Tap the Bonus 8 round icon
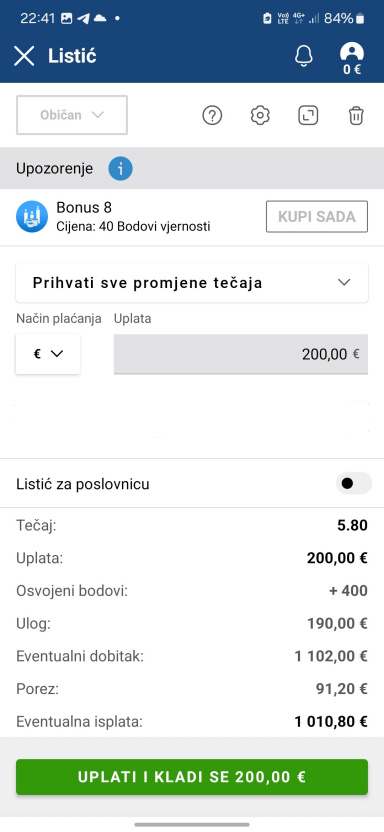Image resolution: width=384 pixels, height=832 pixels. (32, 216)
